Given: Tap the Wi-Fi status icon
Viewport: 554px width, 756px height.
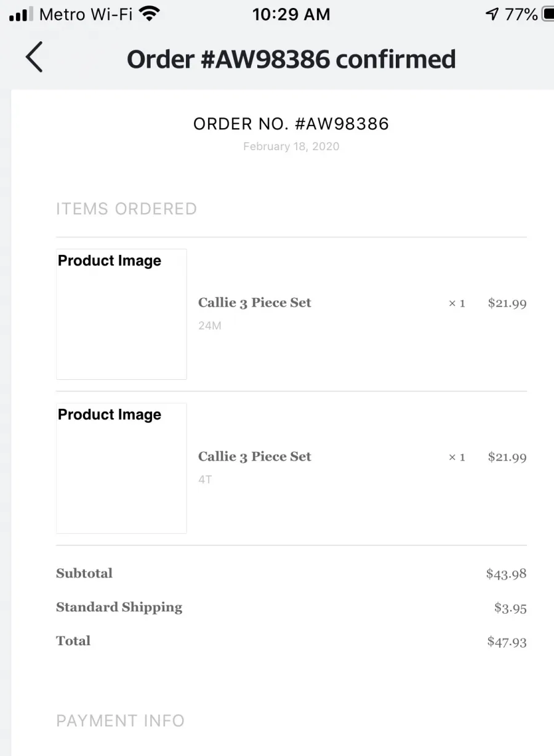Looking at the screenshot, I should pyautogui.click(x=149, y=14).
